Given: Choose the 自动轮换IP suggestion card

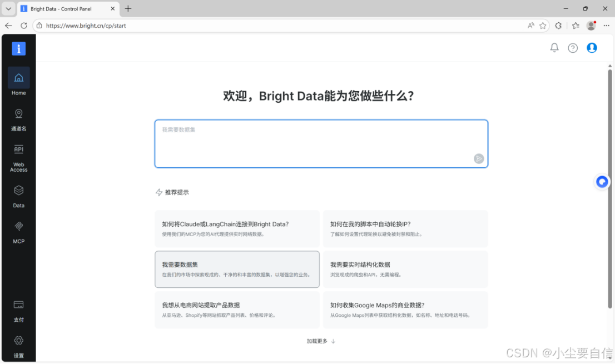Looking at the screenshot, I should tap(405, 229).
